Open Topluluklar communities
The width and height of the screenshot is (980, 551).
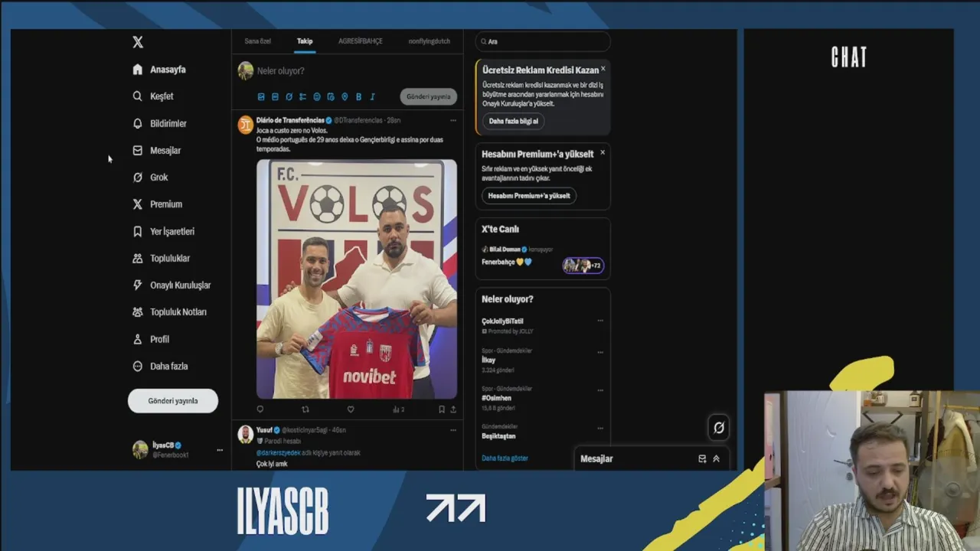tap(161, 258)
